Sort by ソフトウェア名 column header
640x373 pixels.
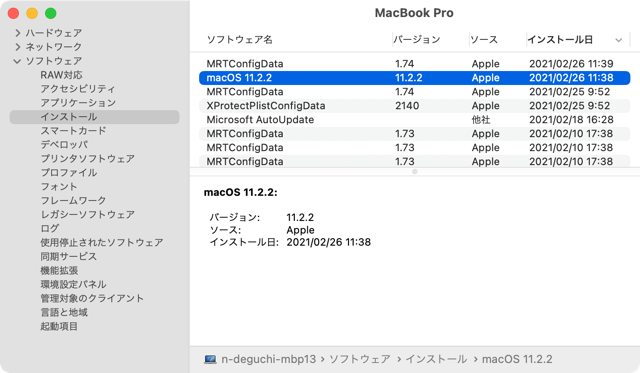point(240,40)
